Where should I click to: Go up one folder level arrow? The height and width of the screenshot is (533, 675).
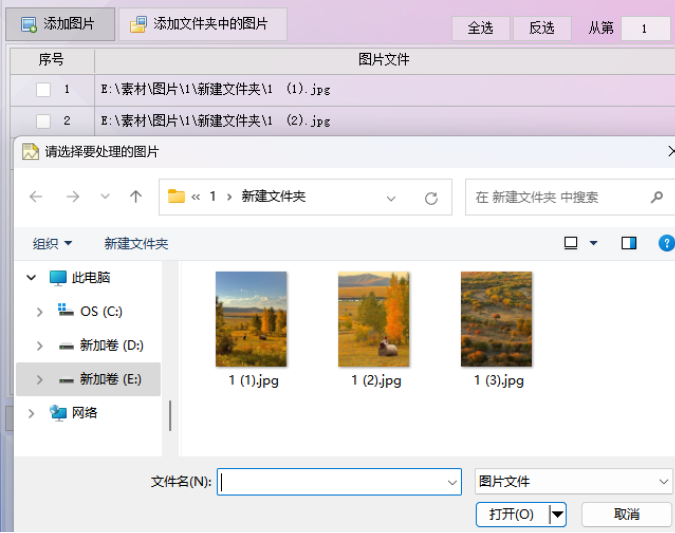136,197
